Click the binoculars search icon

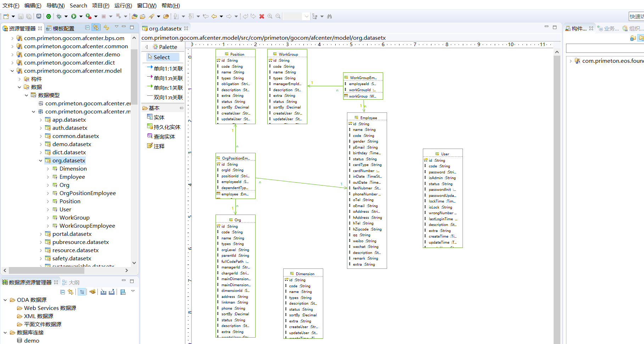330,16
